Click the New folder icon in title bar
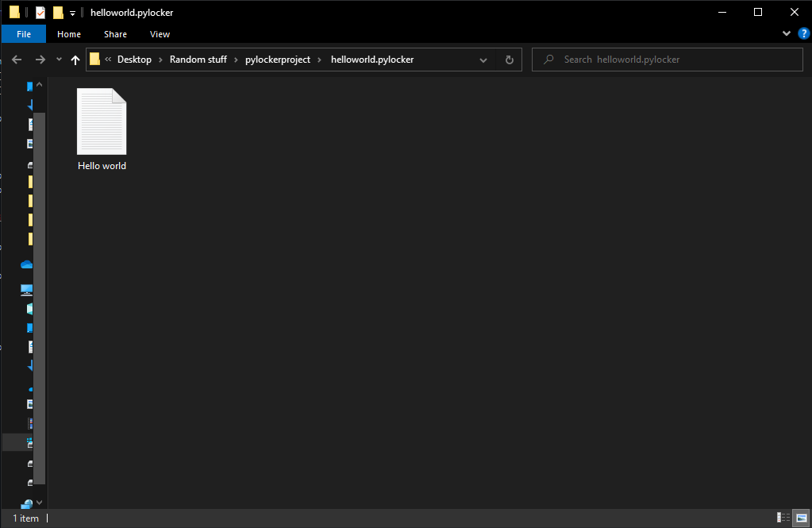The image size is (812, 528). coord(58,13)
